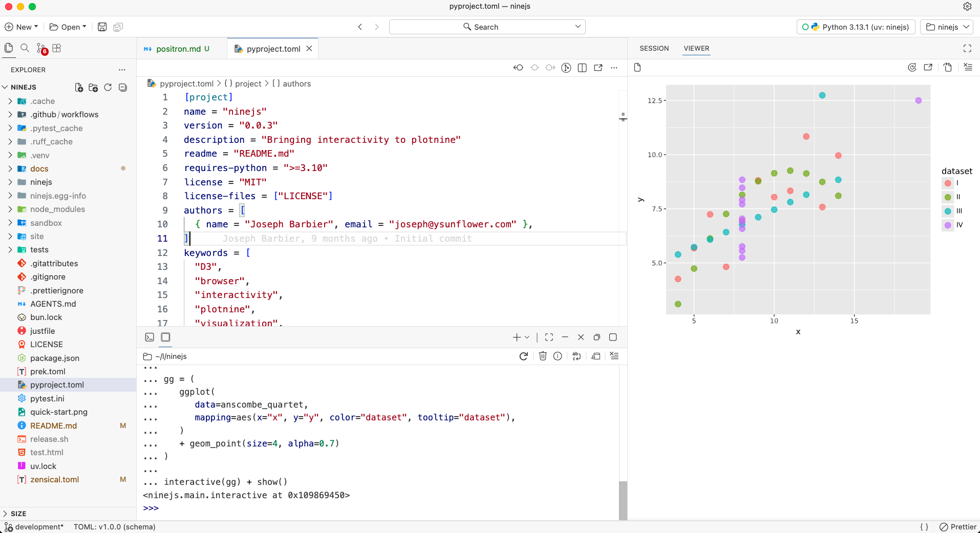Open the Extensions view icon
Viewport: 980px width, 533px height.
57,48
